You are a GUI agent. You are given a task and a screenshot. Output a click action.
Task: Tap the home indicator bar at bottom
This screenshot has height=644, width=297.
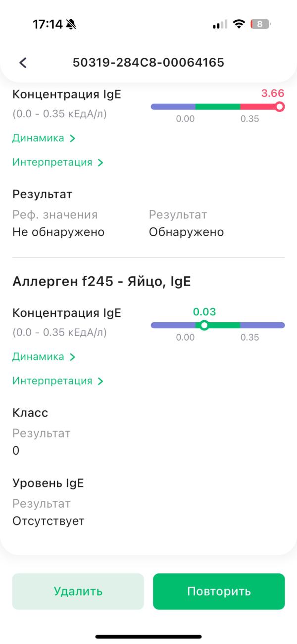148,637
